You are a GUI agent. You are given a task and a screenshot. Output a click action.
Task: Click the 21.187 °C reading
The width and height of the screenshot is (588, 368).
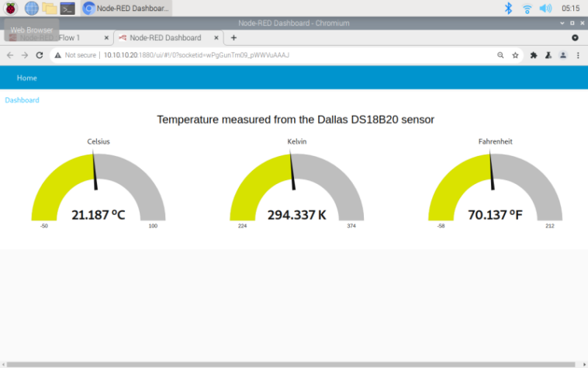click(x=99, y=215)
